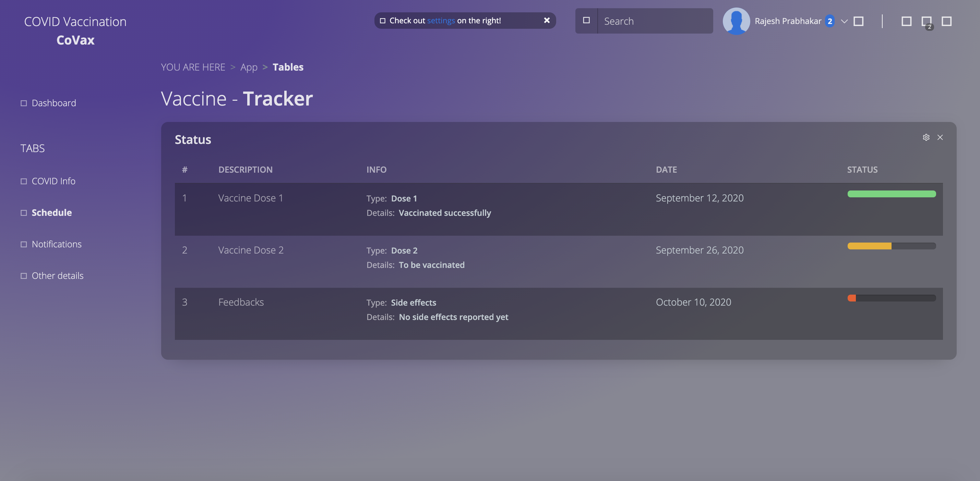The height and width of the screenshot is (481, 980).
Task: Click the CoVax logo title
Action: coord(75,40)
